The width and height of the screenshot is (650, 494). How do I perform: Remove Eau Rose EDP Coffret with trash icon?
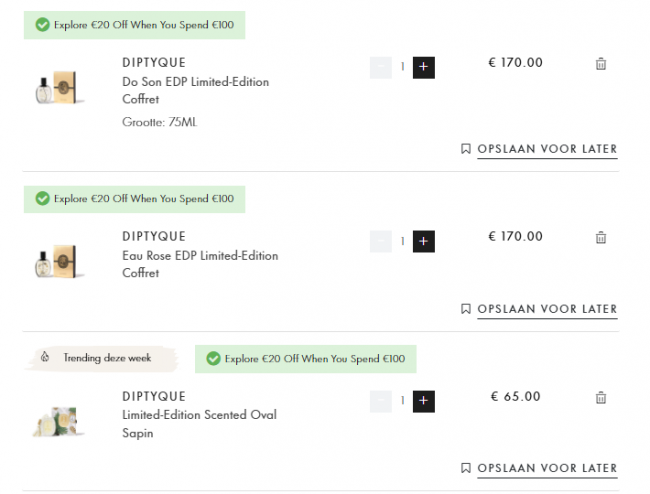coord(601,238)
